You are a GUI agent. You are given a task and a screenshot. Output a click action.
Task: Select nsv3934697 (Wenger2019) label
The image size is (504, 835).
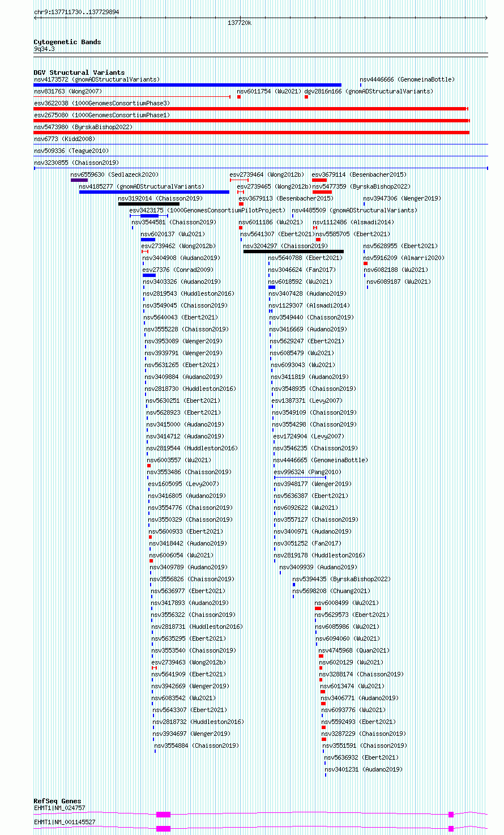click(x=192, y=734)
